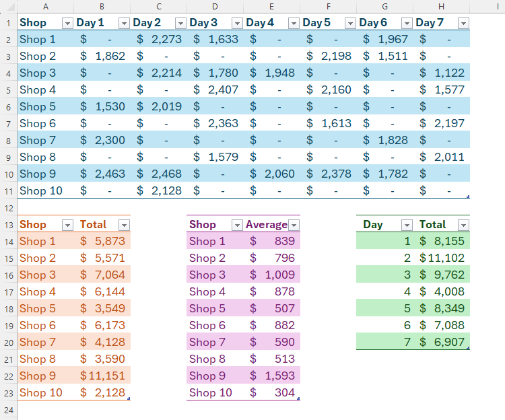Click the 2,019 cell for Shop 5
The height and width of the screenshot is (420, 505).
pyautogui.click(x=158, y=106)
